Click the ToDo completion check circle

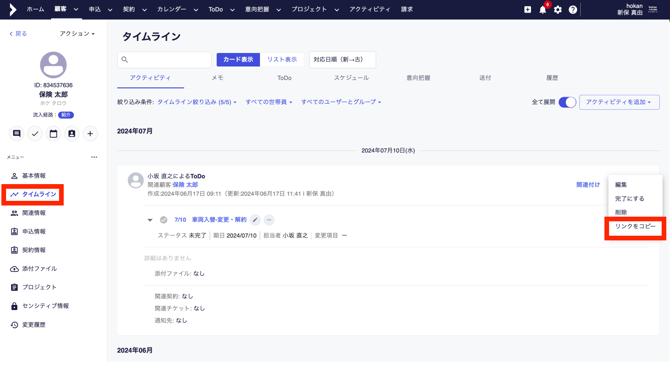coord(163,220)
